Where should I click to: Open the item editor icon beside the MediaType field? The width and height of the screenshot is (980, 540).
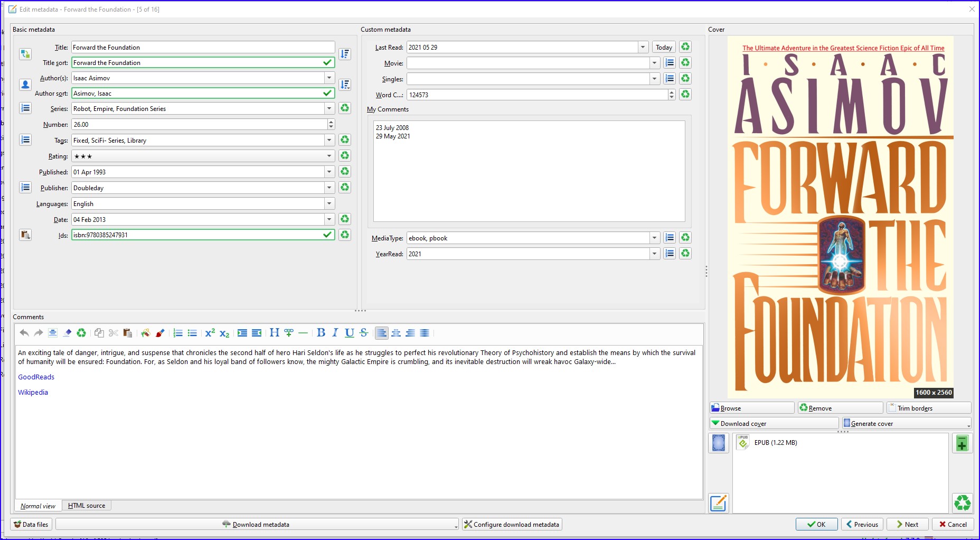coord(670,238)
